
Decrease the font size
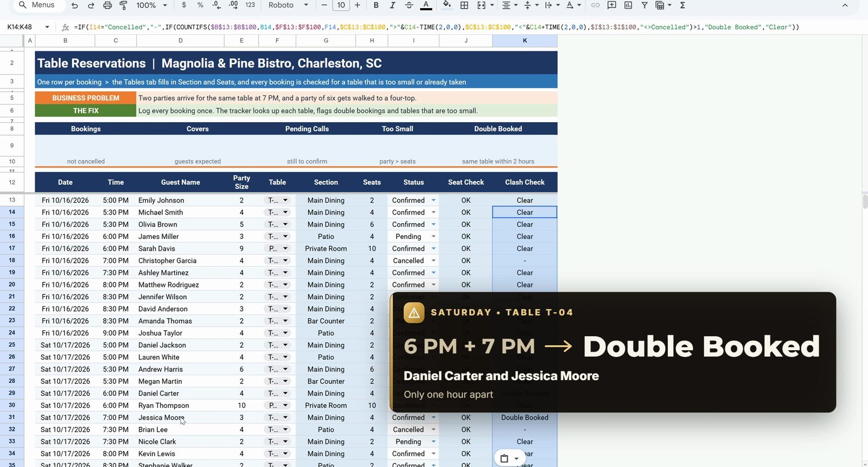pyautogui.click(x=324, y=5)
